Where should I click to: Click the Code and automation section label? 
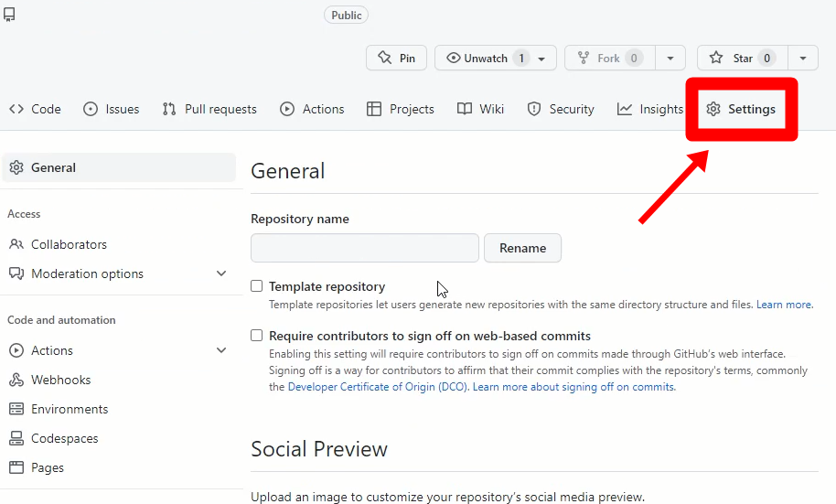point(61,320)
